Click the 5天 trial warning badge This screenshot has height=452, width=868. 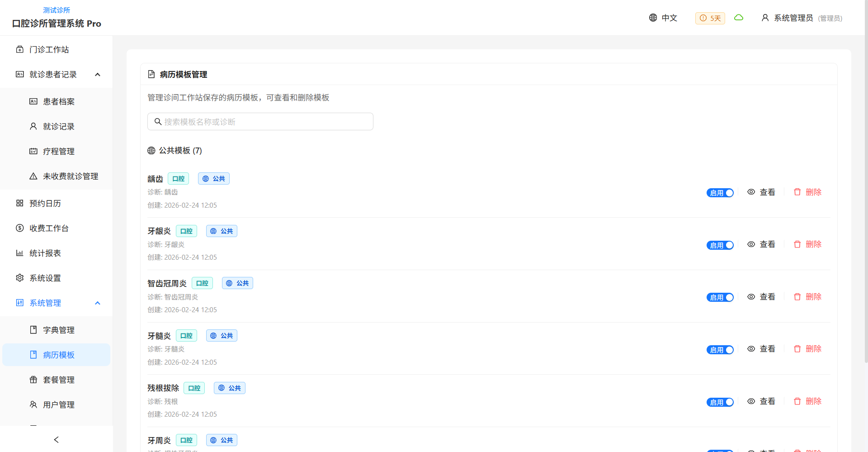click(x=710, y=18)
